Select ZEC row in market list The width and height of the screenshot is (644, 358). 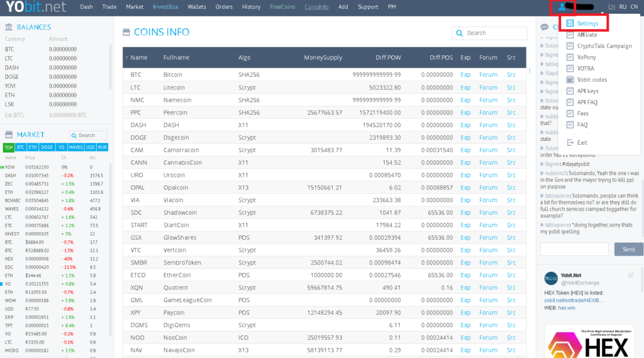pyautogui.click(x=55, y=184)
